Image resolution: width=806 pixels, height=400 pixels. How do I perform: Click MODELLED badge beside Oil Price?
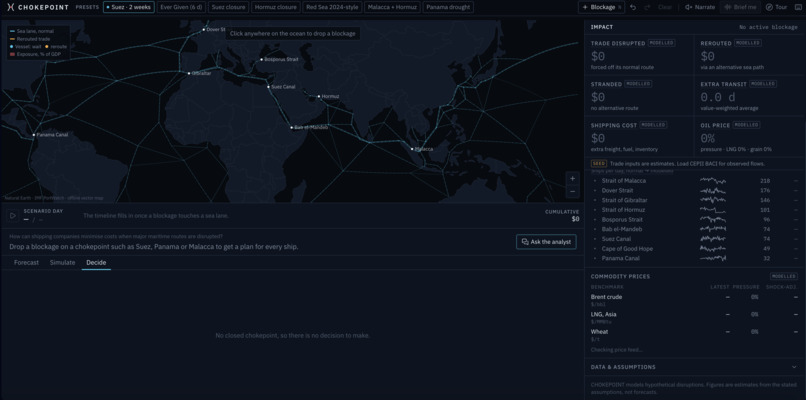click(745, 124)
